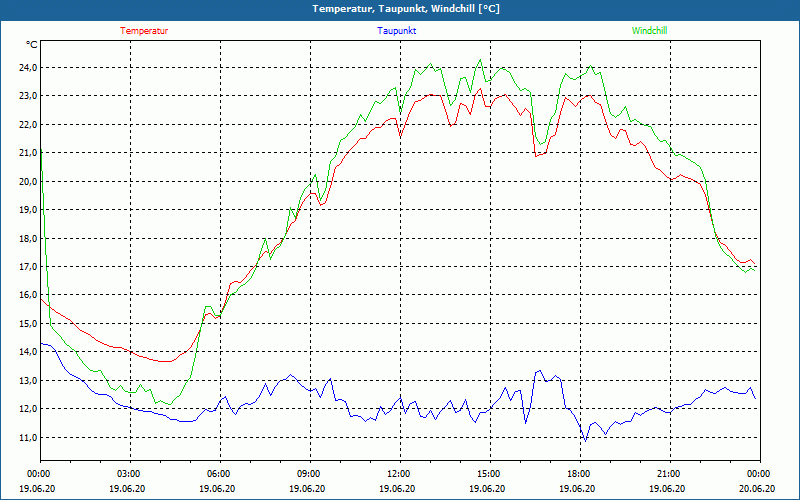Click the 19,0 y-axis value

[26, 210]
